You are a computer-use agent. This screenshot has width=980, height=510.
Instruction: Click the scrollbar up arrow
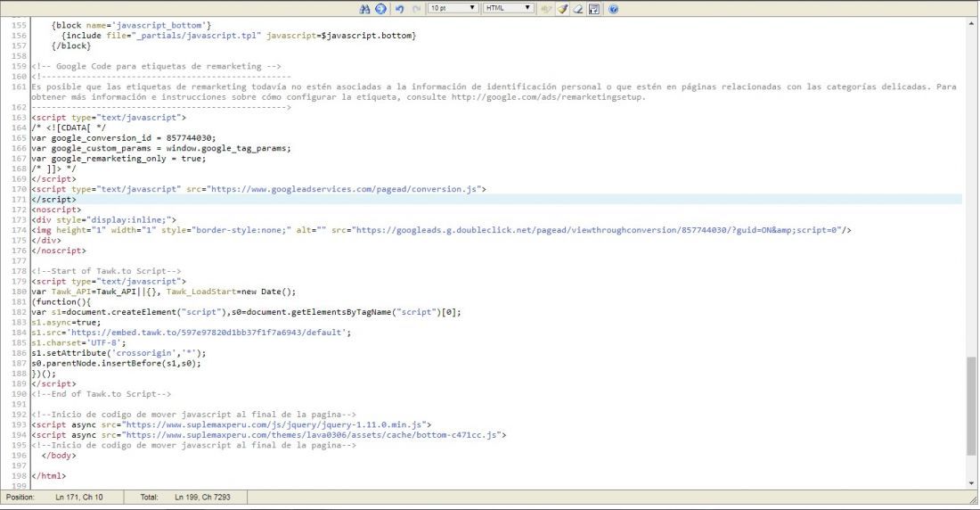(x=971, y=24)
